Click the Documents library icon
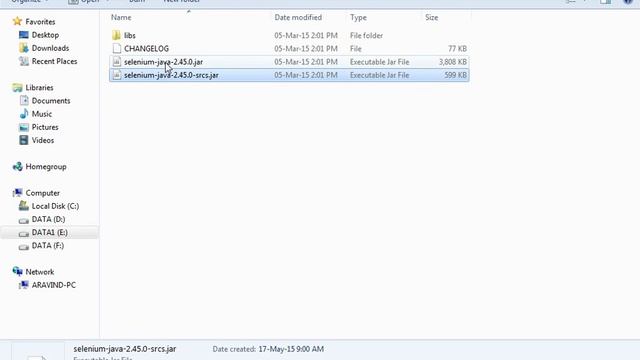 (24, 100)
